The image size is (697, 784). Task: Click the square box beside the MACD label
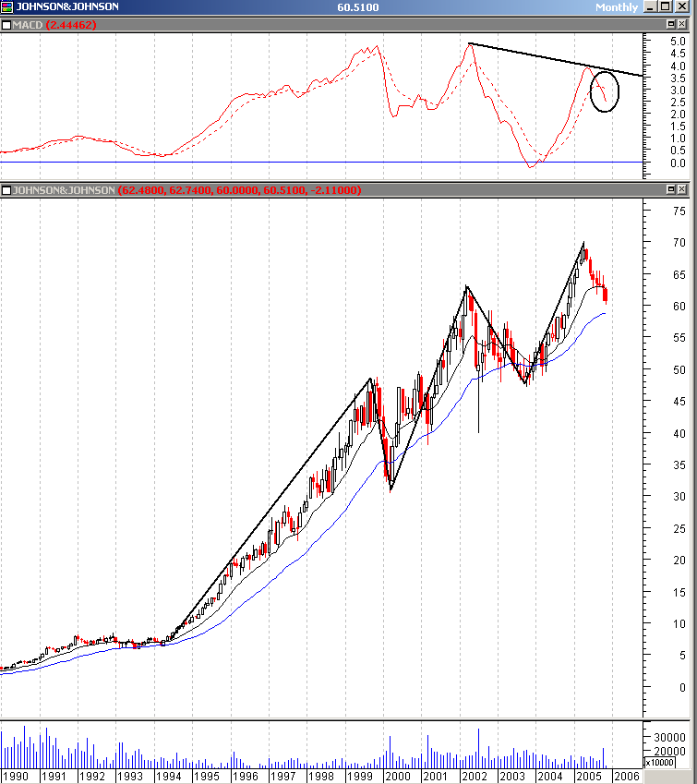point(6,25)
